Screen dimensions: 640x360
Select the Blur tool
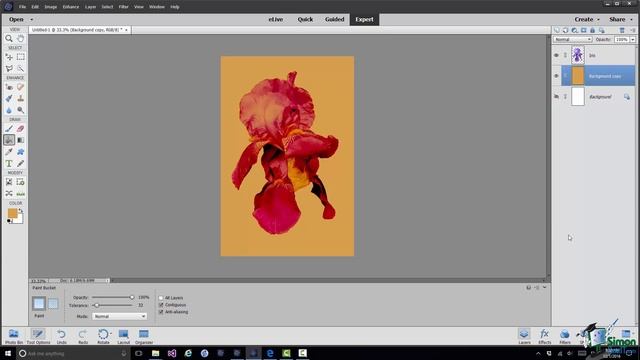(9, 110)
